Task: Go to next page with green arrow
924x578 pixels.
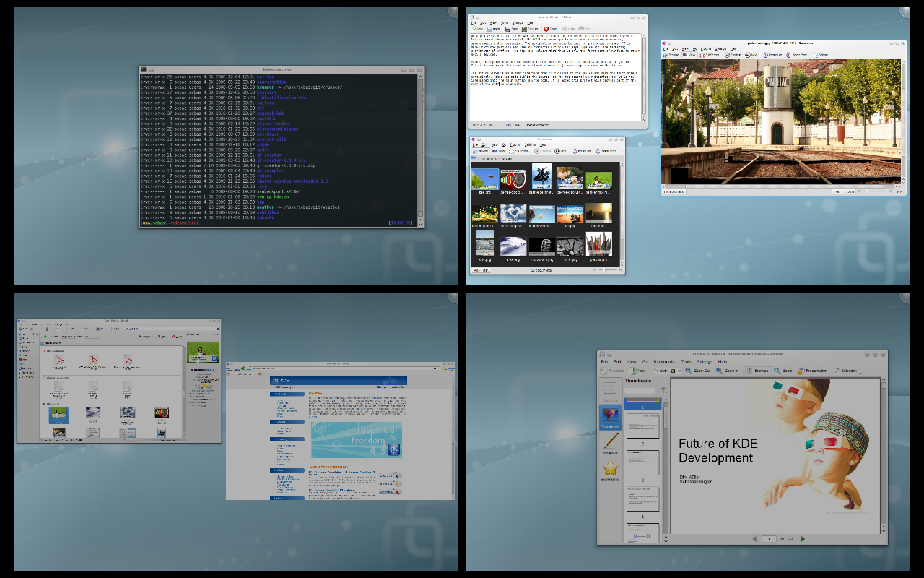Action: pyautogui.click(x=802, y=538)
